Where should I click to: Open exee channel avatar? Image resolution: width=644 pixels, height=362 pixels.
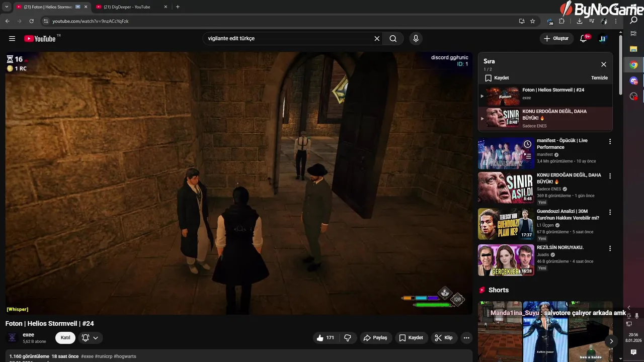click(x=12, y=338)
